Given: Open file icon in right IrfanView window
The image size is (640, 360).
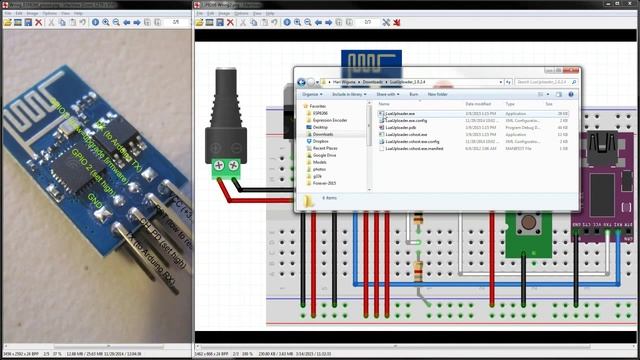Looking at the screenshot, I should click(199, 22).
